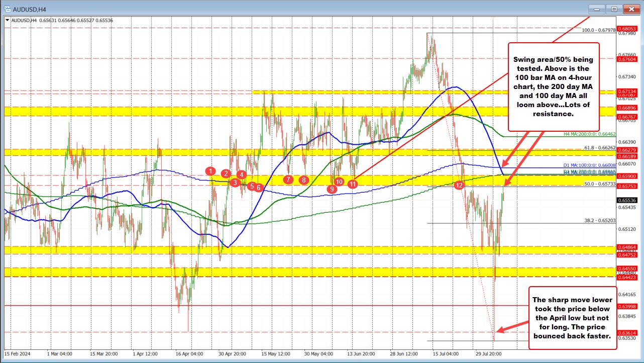Click the current price label 0.65536
This screenshot has height=363, width=644.
(629, 200)
